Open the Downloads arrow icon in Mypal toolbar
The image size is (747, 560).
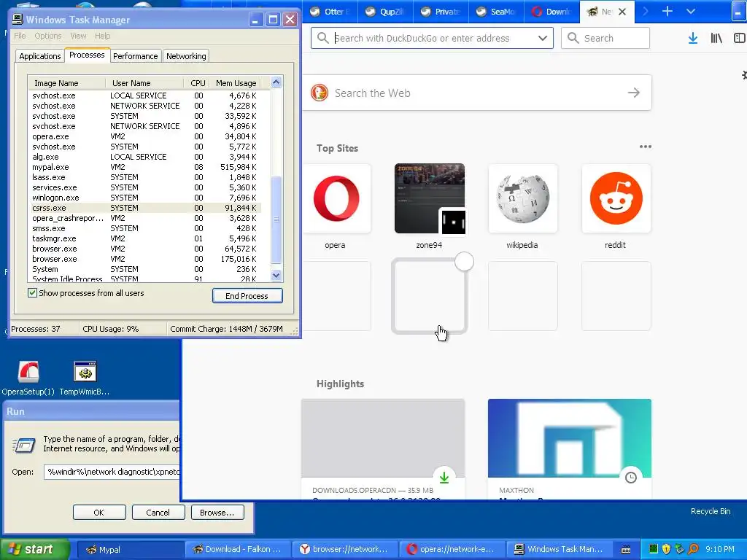693,38
